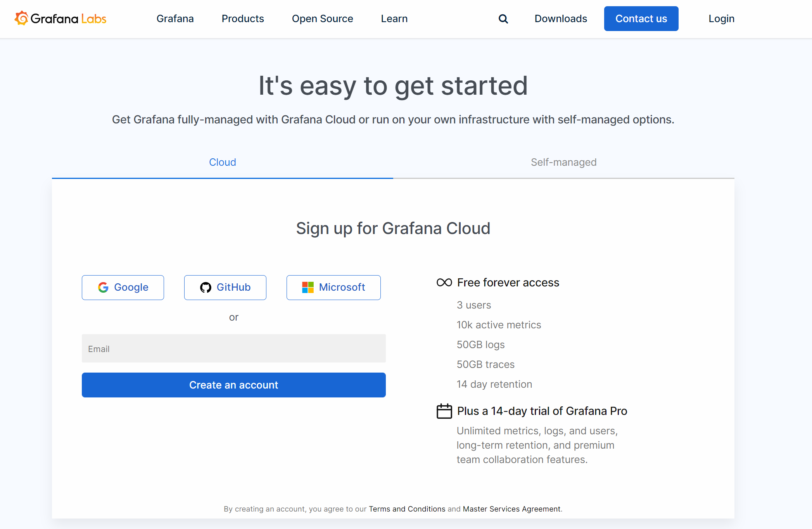Switch to the Self-managed tab
Image resolution: width=812 pixels, height=529 pixels.
tap(564, 162)
